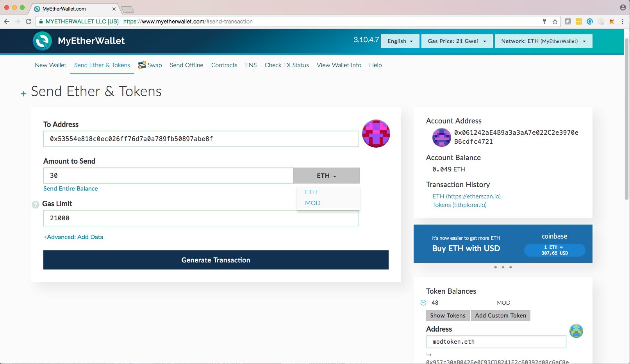
Task: Open the saved password key icon
Action: (x=544, y=21)
